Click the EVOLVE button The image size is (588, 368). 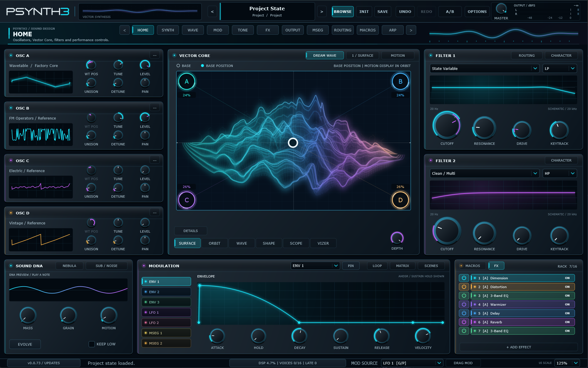[25, 344]
